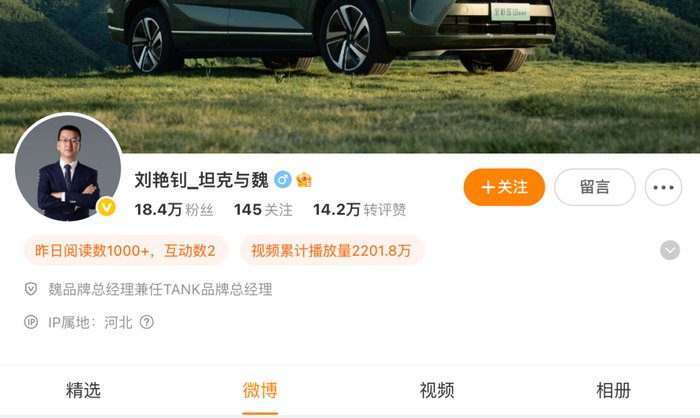Follow the user with the orange 关注 button

pos(504,187)
